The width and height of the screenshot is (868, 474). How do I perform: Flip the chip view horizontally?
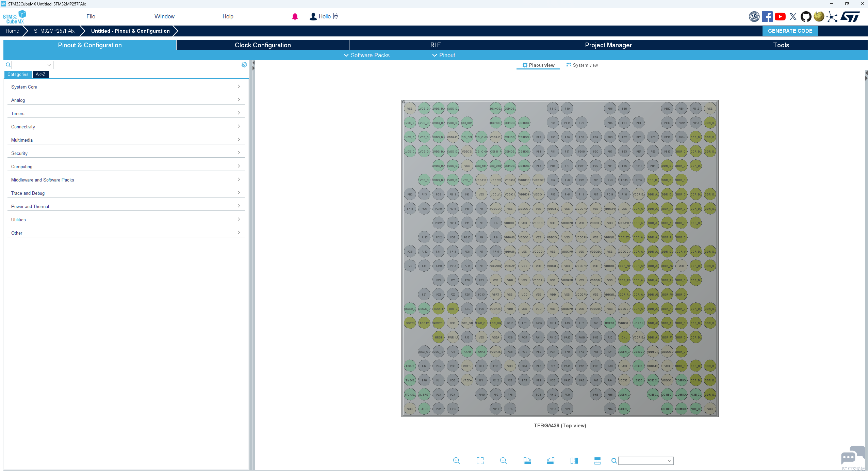click(x=574, y=461)
